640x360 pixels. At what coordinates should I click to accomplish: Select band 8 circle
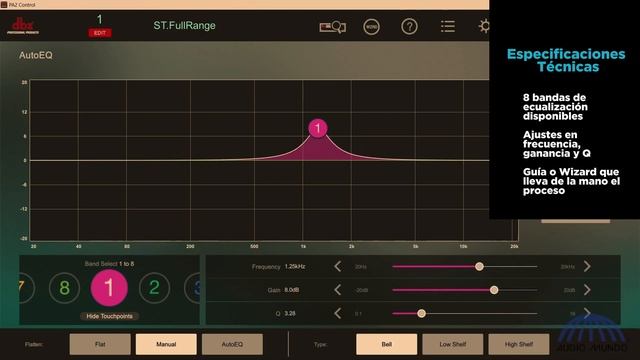[64, 288]
